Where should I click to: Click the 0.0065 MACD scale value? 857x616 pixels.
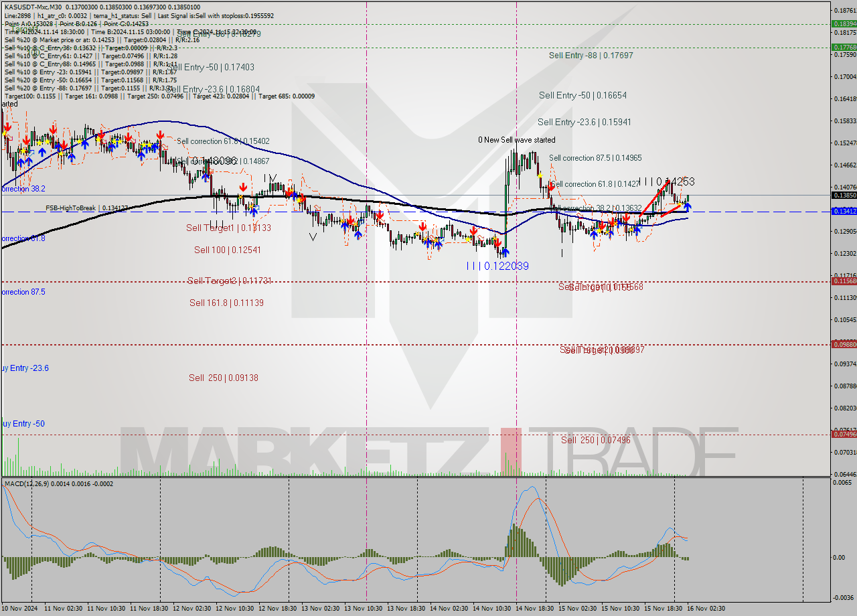pos(843,483)
